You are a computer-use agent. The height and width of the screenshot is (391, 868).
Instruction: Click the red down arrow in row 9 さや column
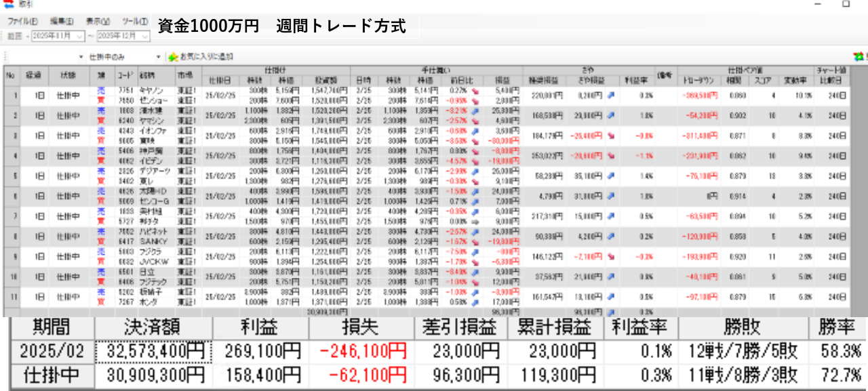[x=610, y=258]
